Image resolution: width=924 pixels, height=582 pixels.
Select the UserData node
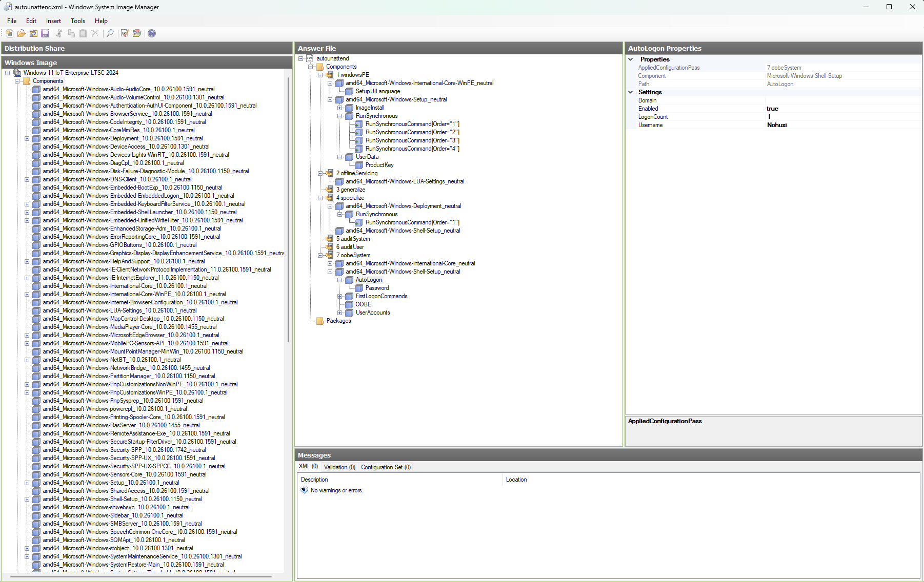pyautogui.click(x=367, y=157)
